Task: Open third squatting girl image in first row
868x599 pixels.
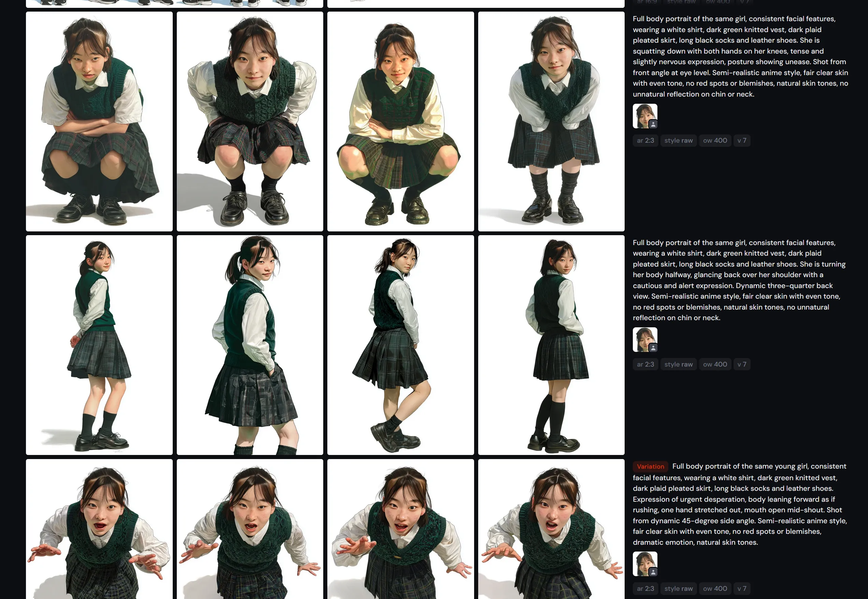Action: (400, 121)
